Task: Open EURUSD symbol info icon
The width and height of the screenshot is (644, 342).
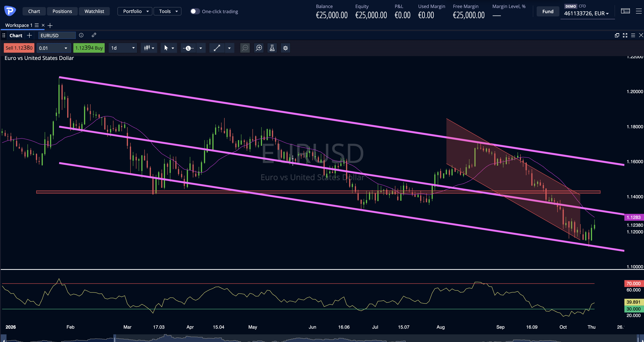Action: click(x=81, y=35)
